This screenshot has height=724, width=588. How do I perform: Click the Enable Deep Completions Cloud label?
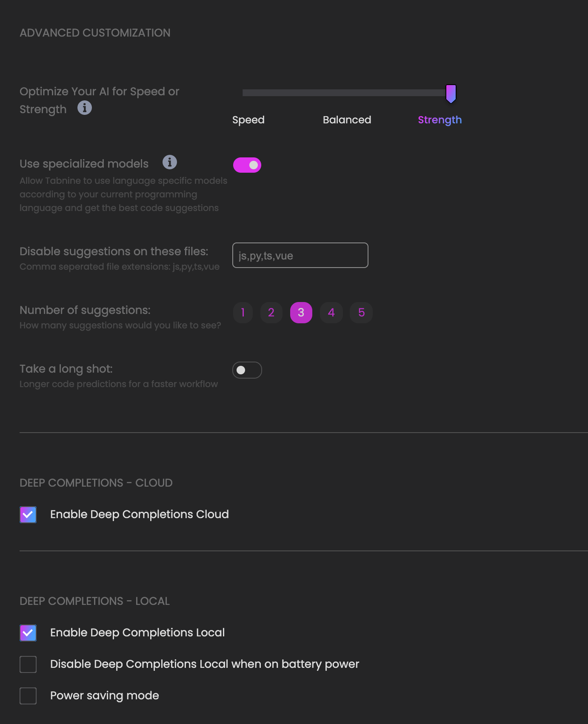pos(140,514)
